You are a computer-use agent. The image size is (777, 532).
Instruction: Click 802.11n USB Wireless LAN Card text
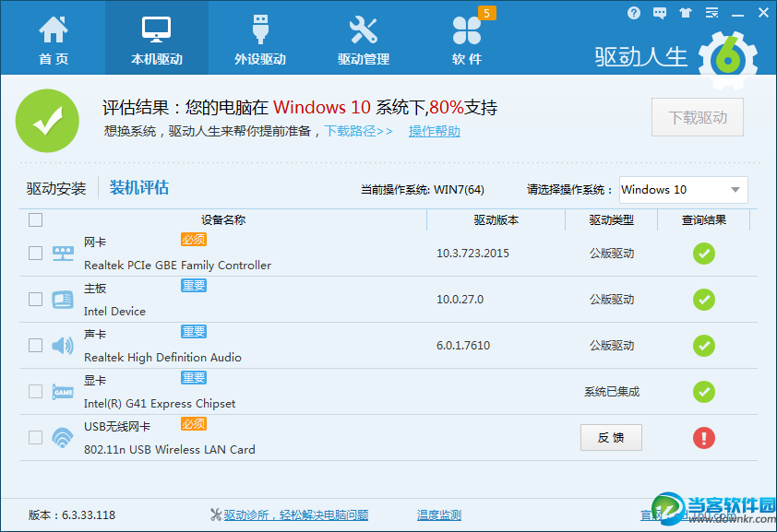pos(170,449)
